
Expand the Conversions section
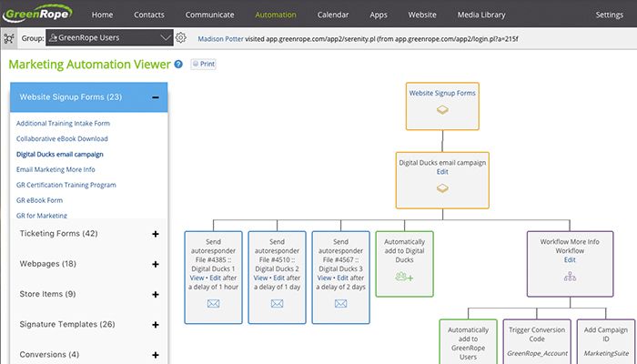pyautogui.click(x=156, y=355)
